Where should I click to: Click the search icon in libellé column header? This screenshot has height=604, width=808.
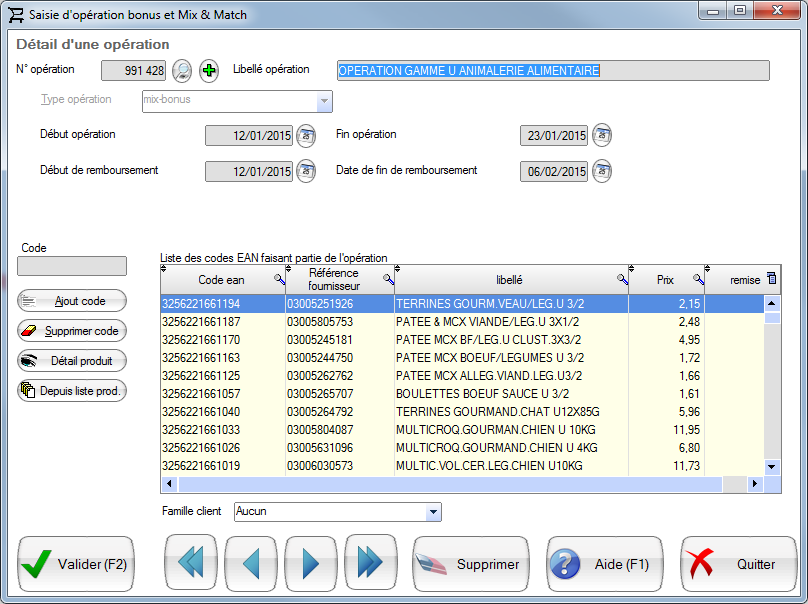(x=621, y=280)
